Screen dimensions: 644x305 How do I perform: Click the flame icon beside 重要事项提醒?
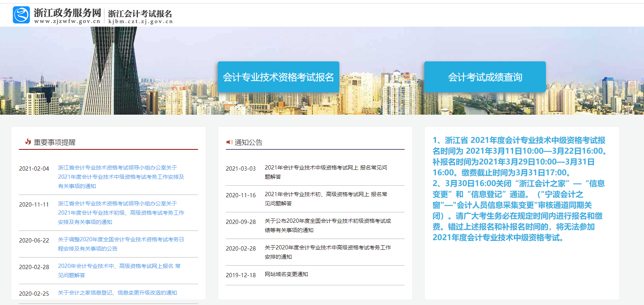tap(28, 142)
